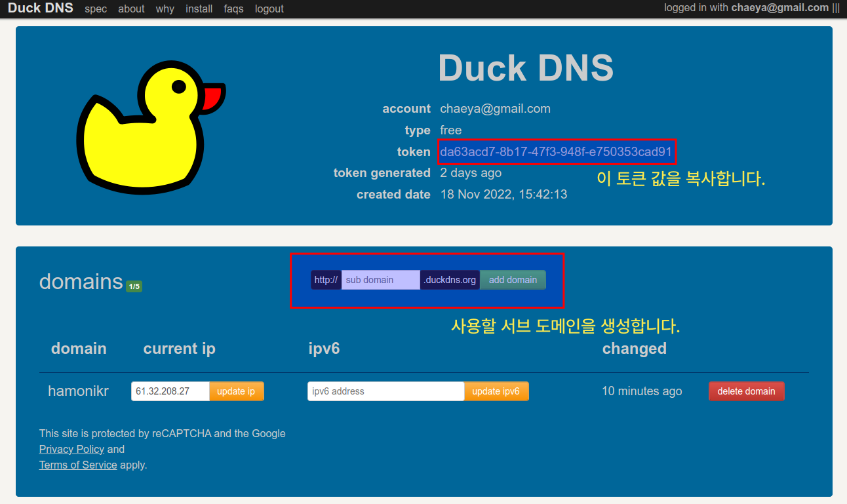Click the add domain button
Screen dimensions: 847x504
[513, 280]
